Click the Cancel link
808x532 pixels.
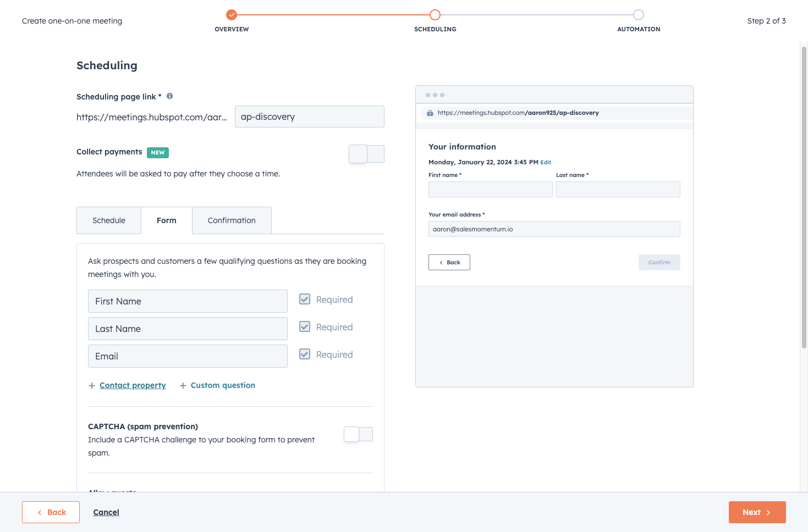(x=106, y=512)
